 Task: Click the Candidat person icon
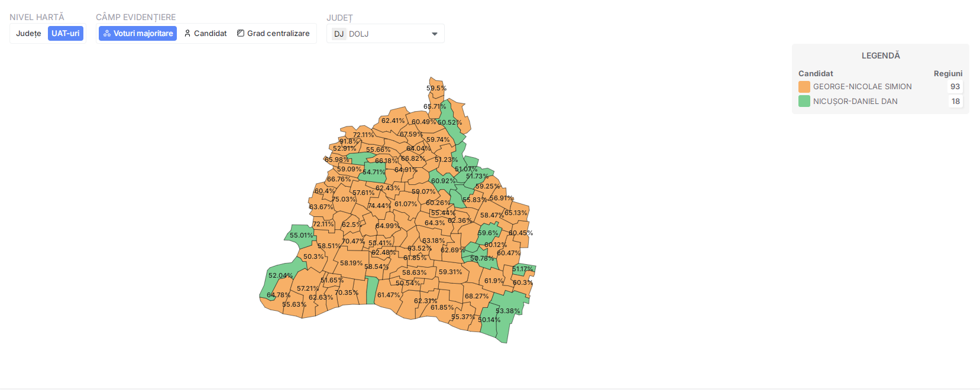click(x=187, y=34)
